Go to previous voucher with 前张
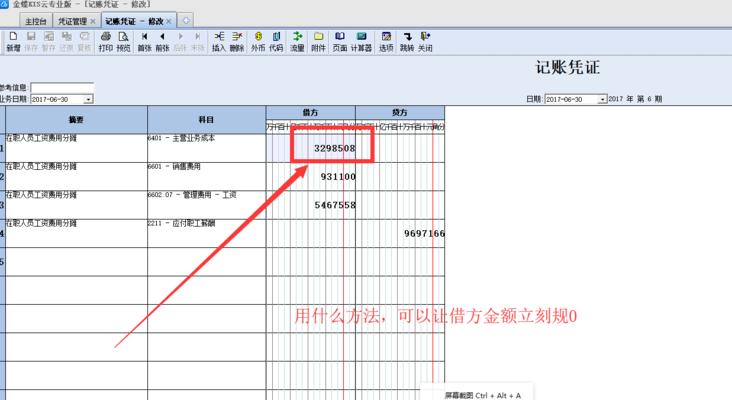 pos(162,42)
